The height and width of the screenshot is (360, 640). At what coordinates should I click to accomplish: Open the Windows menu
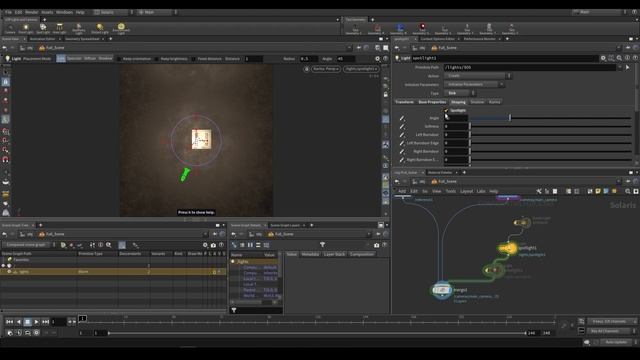(64, 12)
